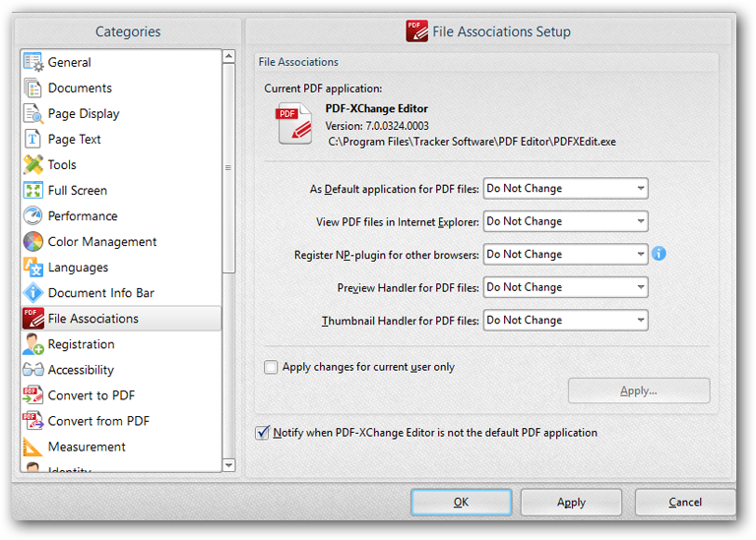The width and height of the screenshot is (756, 540).
Task: Select the General category
Action: (x=121, y=62)
